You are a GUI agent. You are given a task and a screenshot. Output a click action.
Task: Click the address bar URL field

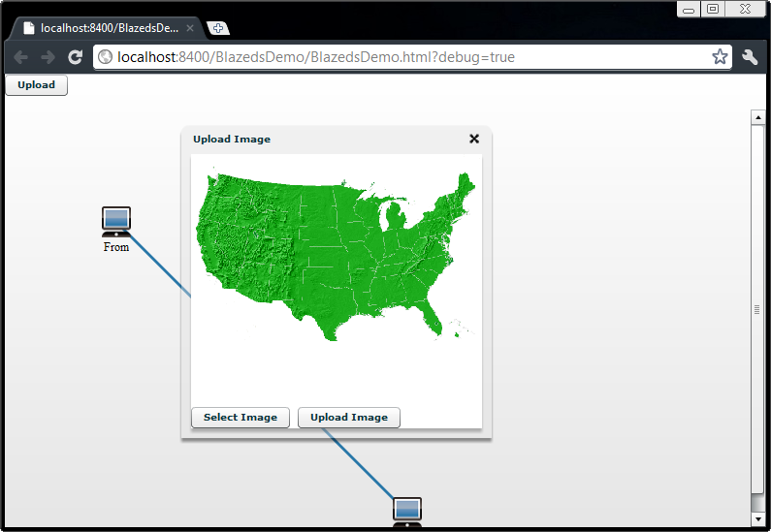412,57
